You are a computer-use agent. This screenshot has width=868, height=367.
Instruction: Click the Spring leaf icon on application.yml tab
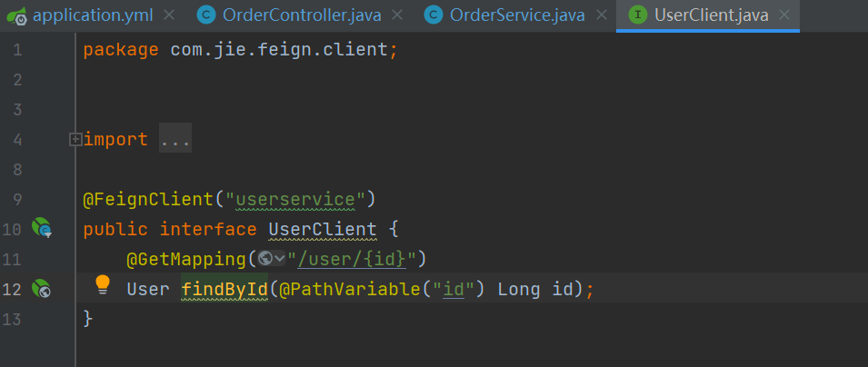pyautogui.click(x=15, y=15)
